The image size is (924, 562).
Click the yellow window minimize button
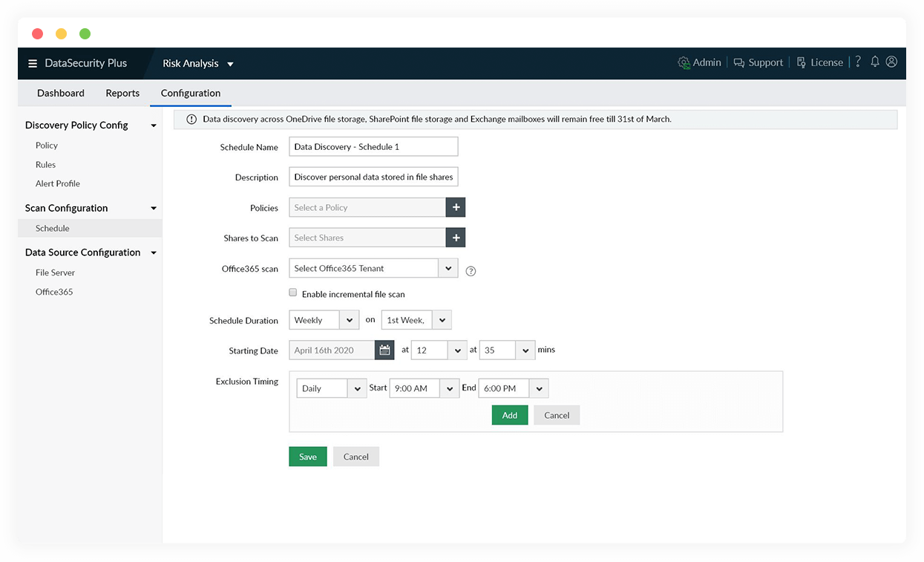(61, 33)
